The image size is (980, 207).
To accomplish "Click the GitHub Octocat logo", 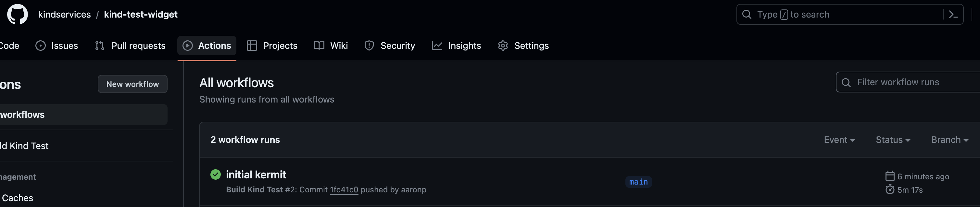I will click(18, 15).
